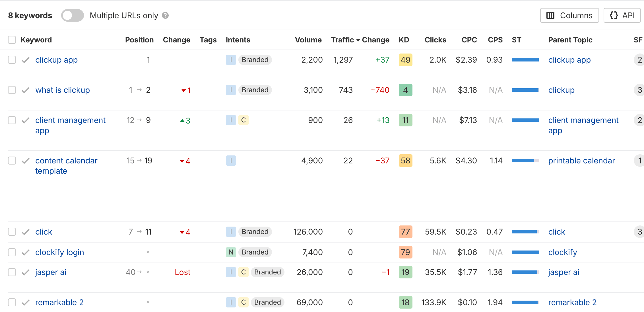Screen dimensions: 644x312
Task: Open help tooltip next to Multiple URLs only
Action: [x=165, y=15]
